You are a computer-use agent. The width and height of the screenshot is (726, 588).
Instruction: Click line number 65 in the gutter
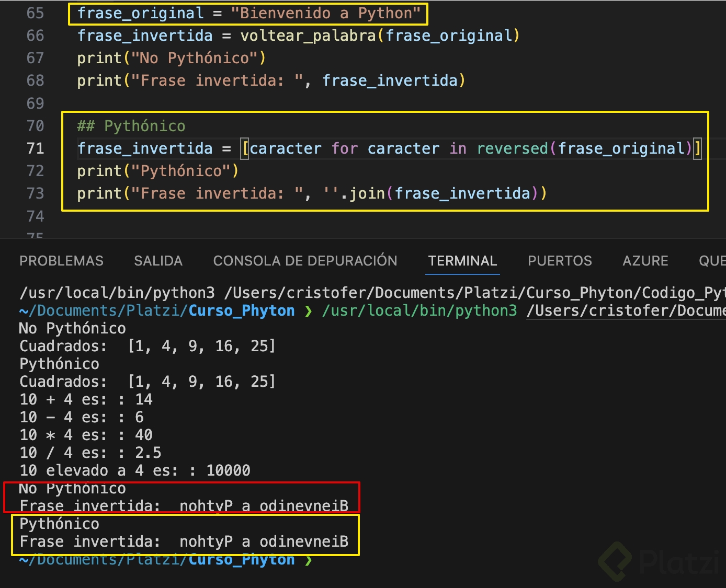point(35,13)
